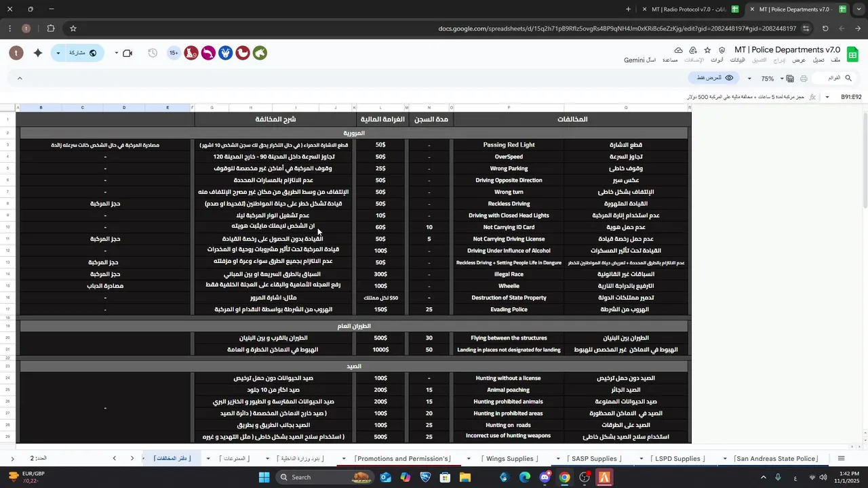This screenshot has height=488, width=868.
Task: Open Promotions and Permission's tab arrow
Action: (x=344, y=459)
